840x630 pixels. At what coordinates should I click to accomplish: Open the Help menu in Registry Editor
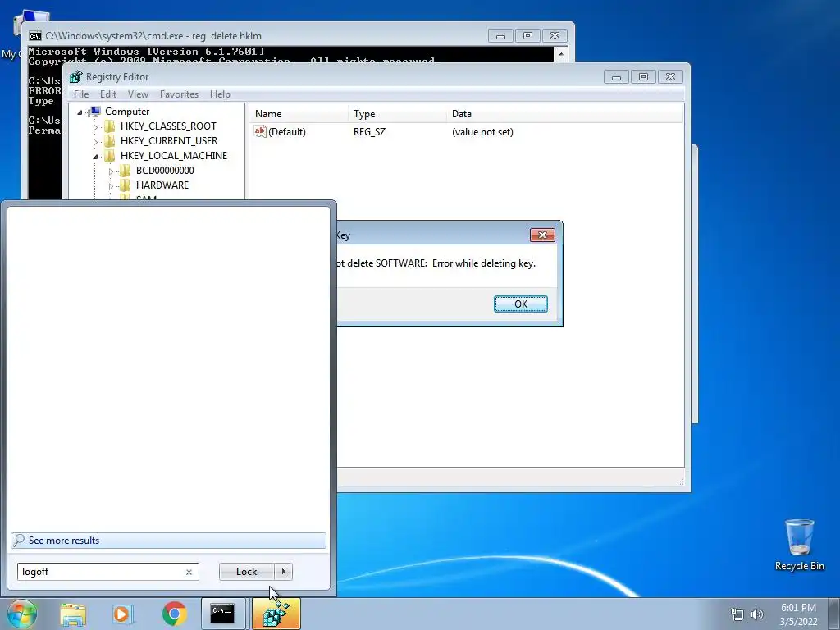click(x=220, y=94)
